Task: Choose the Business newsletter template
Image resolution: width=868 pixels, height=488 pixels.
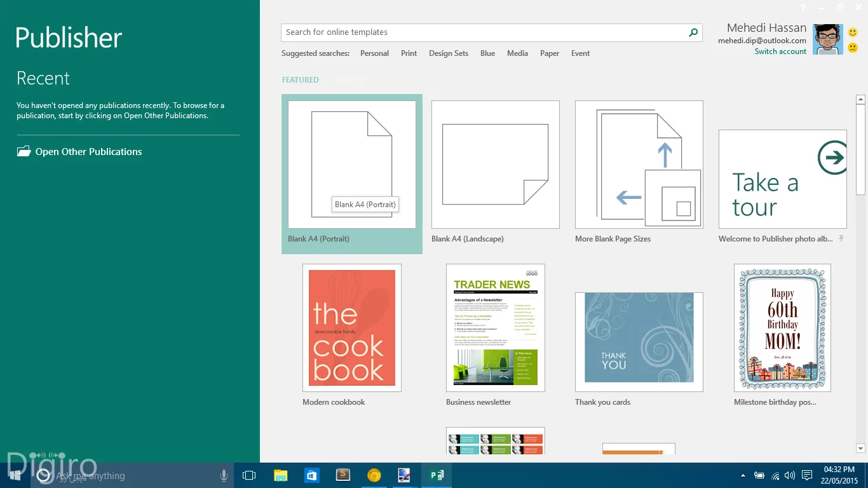Action: tap(496, 335)
